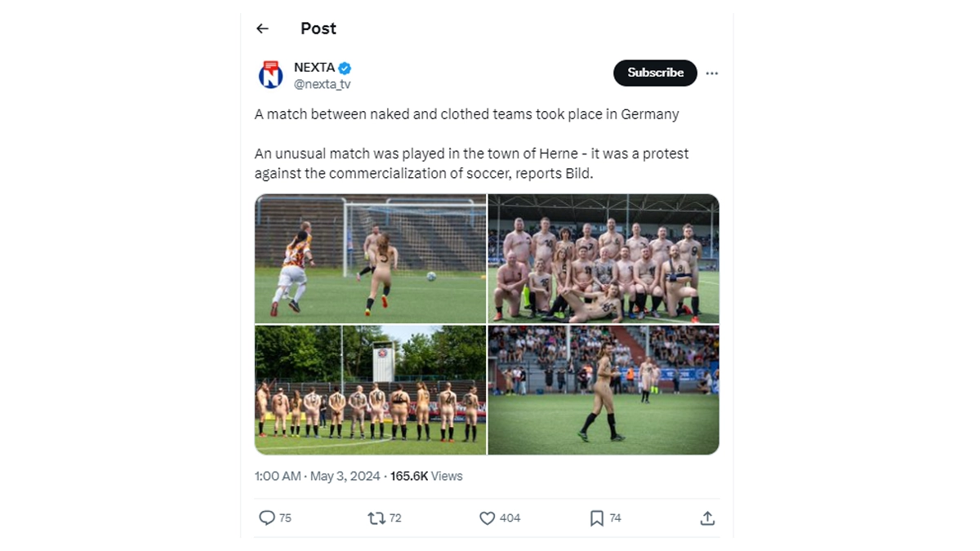
Task: Click the post text about Herne match
Action: [x=471, y=162]
